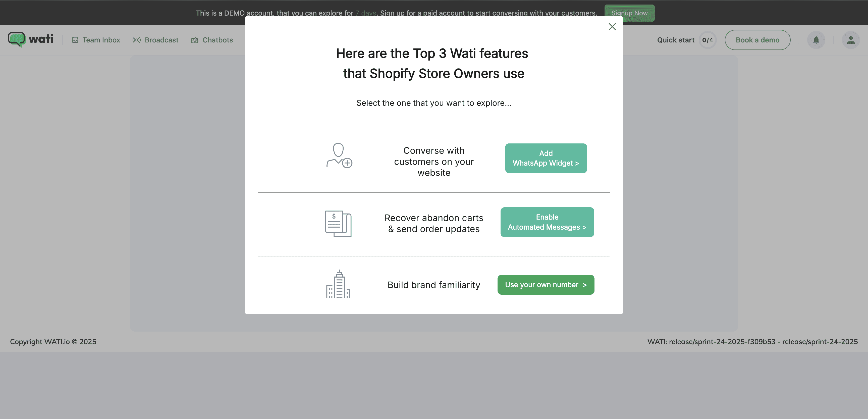Open the Chatbots menu item
Screen dimensions: 868x419
[x=217, y=40]
